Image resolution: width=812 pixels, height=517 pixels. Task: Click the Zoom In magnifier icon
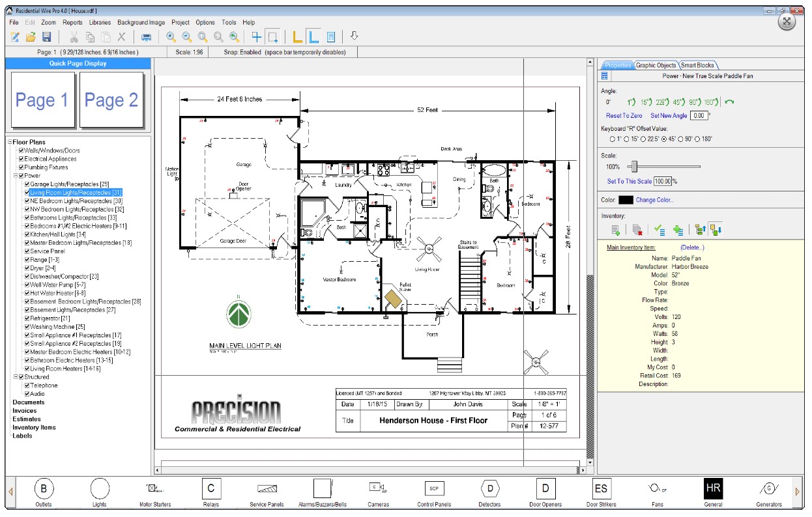[171, 37]
